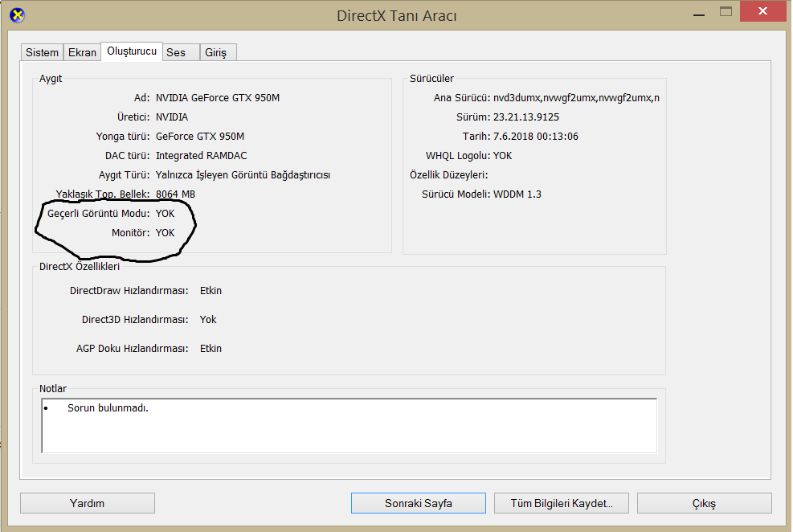Image resolution: width=793 pixels, height=532 pixels.
Task: Click the Üretici value 'NVIDIA'
Action: pyautogui.click(x=172, y=117)
